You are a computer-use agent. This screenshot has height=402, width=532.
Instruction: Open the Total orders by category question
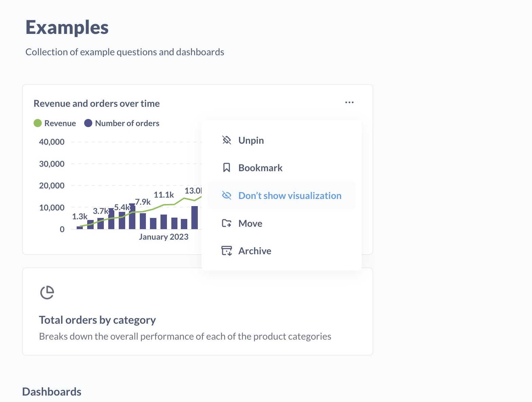97,320
